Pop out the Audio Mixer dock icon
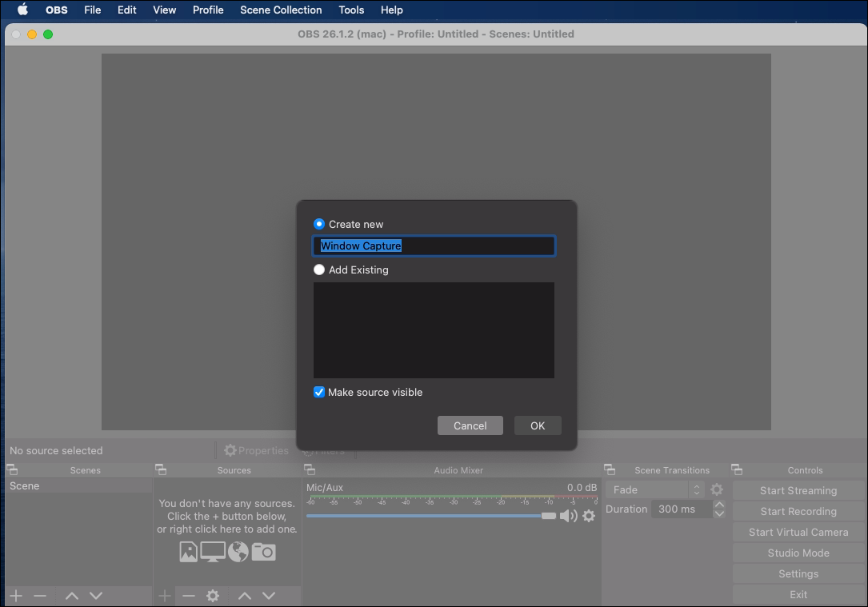 pos(310,470)
